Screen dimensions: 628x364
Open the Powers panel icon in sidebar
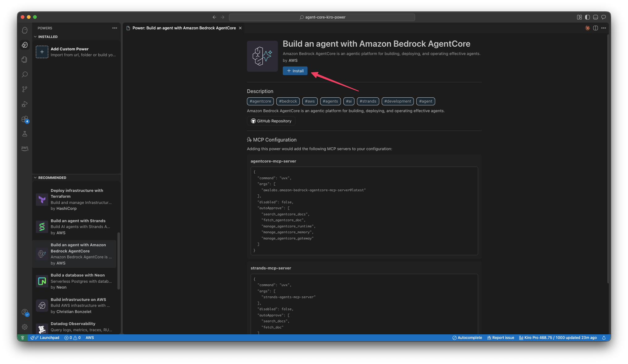click(25, 45)
